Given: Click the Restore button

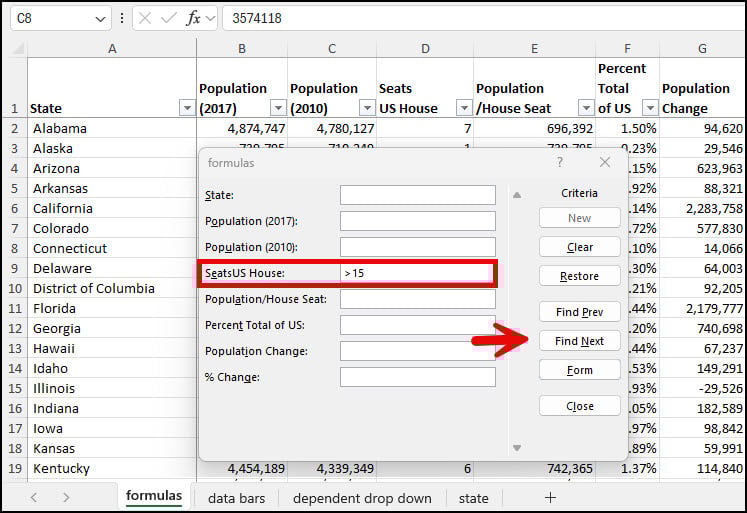Looking at the screenshot, I should pyautogui.click(x=580, y=276).
